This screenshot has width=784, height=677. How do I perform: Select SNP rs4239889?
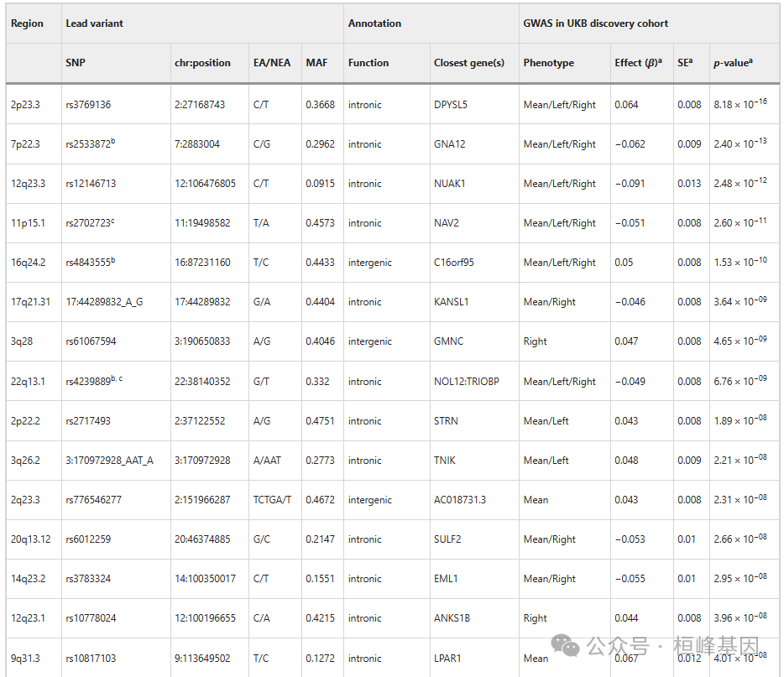pyautogui.click(x=93, y=381)
